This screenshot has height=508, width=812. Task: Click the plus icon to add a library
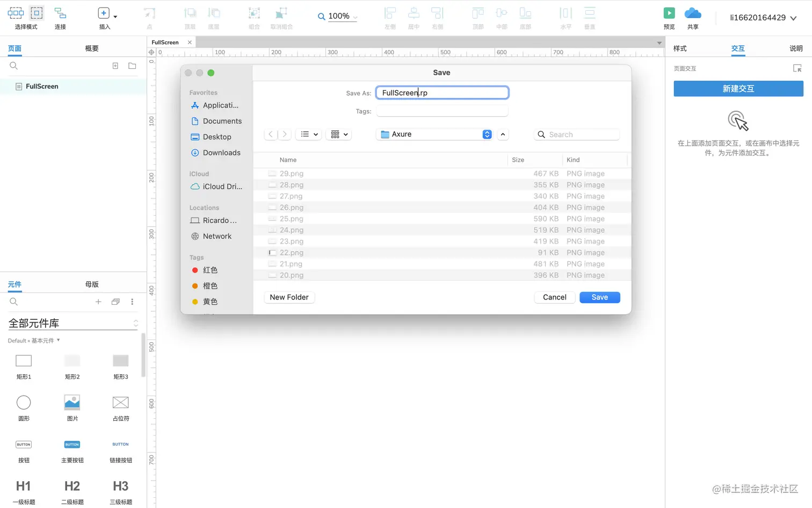[x=98, y=302]
